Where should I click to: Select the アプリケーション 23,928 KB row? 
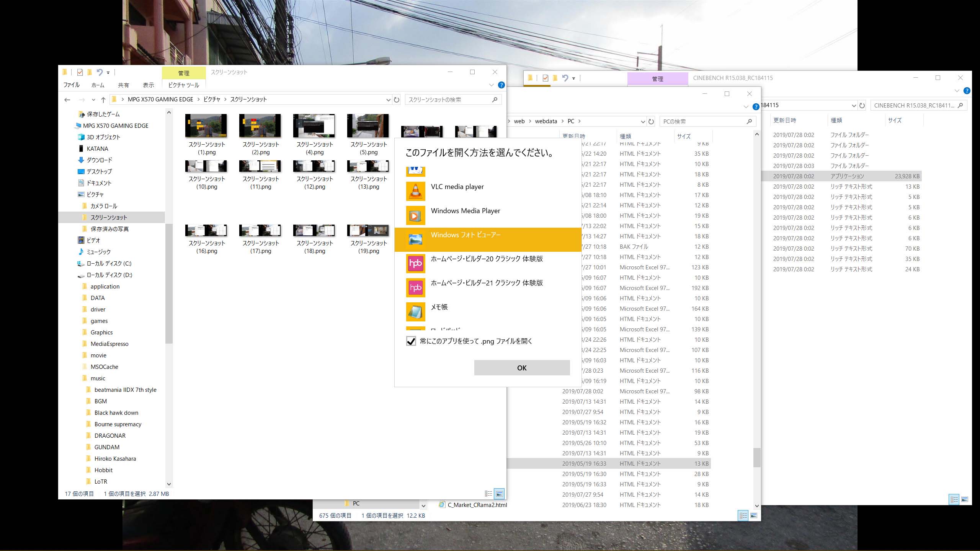[x=841, y=176]
